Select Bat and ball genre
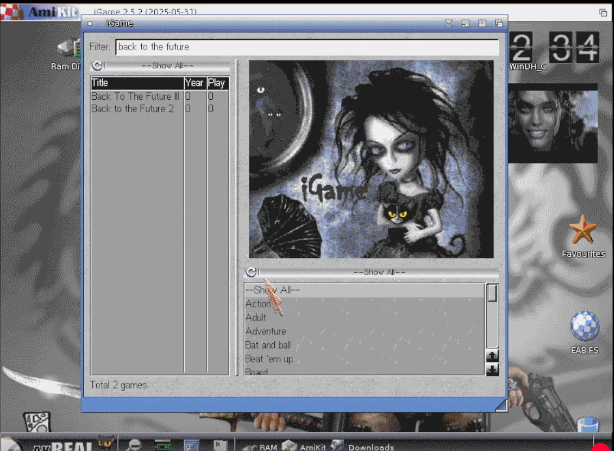The image size is (614, 451). click(364, 345)
